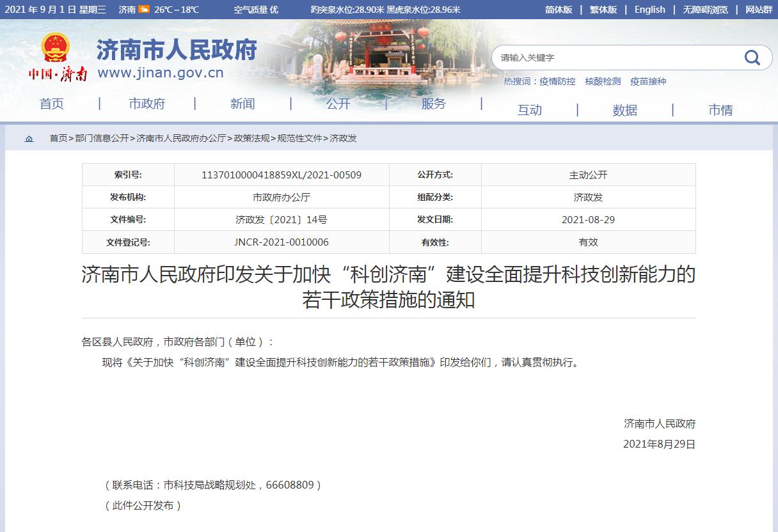Open the 市政府 navigation item
The image size is (778, 532).
[x=147, y=104]
